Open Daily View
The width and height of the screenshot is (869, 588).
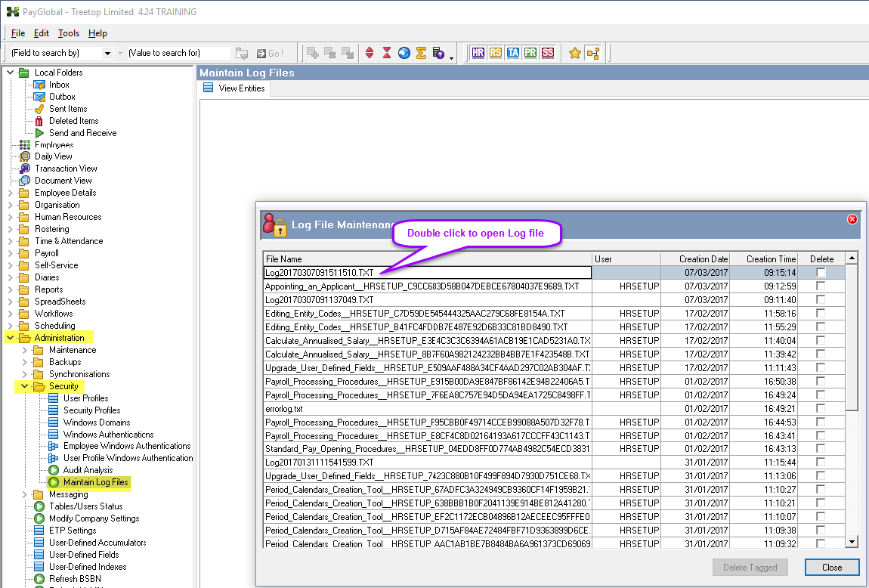53,156
